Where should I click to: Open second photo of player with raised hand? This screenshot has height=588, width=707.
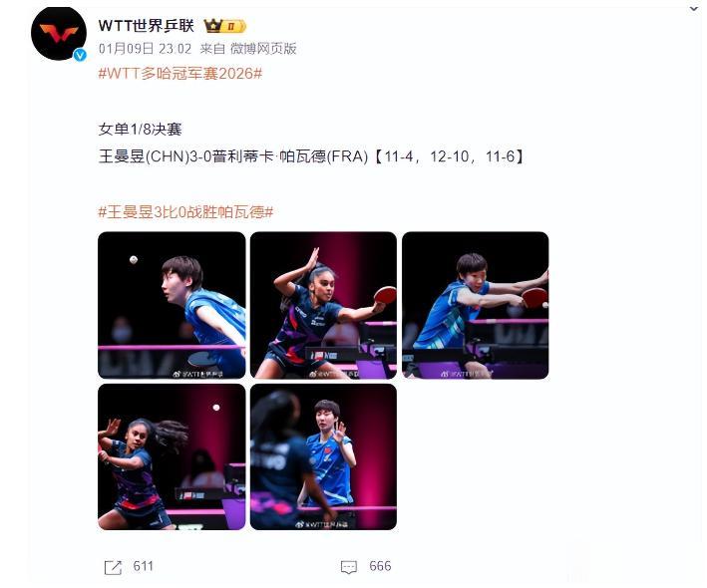323,305
